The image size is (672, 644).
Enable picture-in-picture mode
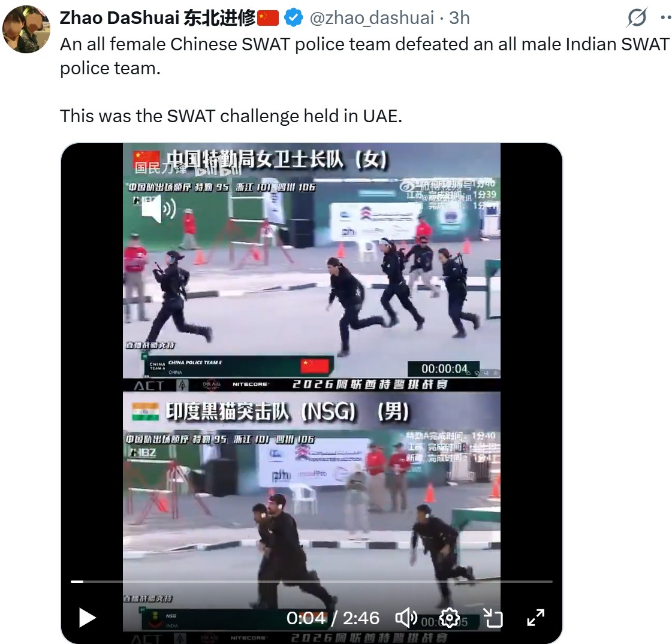(493, 618)
